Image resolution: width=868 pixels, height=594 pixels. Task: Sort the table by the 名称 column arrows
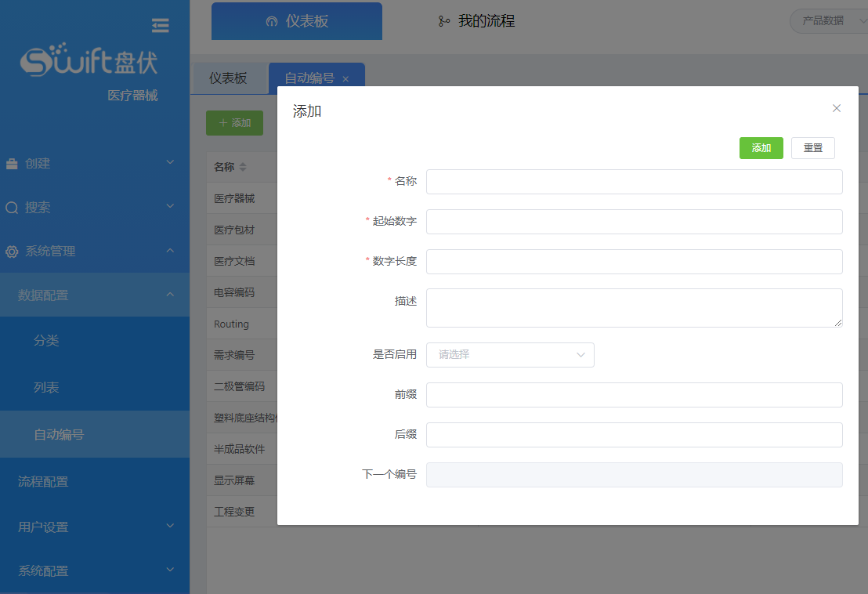243,167
